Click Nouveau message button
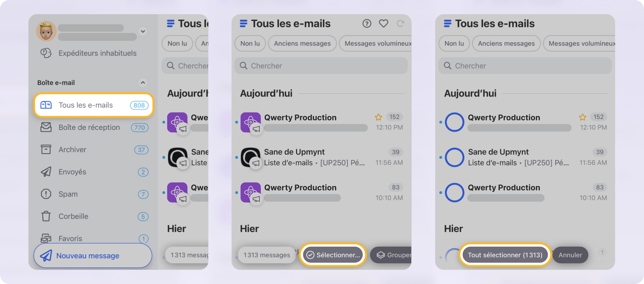Screen dimensions: 644x284 pyautogui.click(x=93, y=256)
